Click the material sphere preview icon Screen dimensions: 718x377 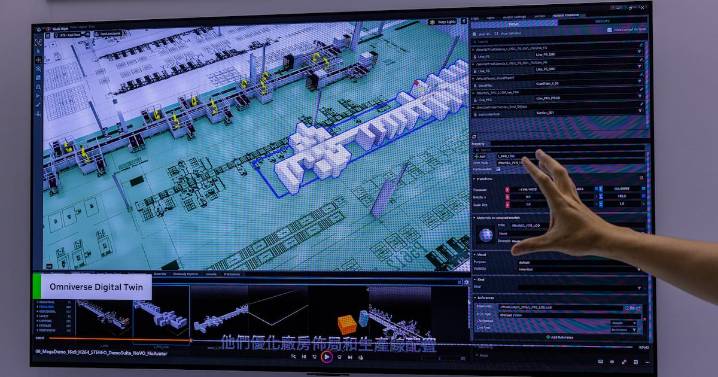tap(486, 235)
